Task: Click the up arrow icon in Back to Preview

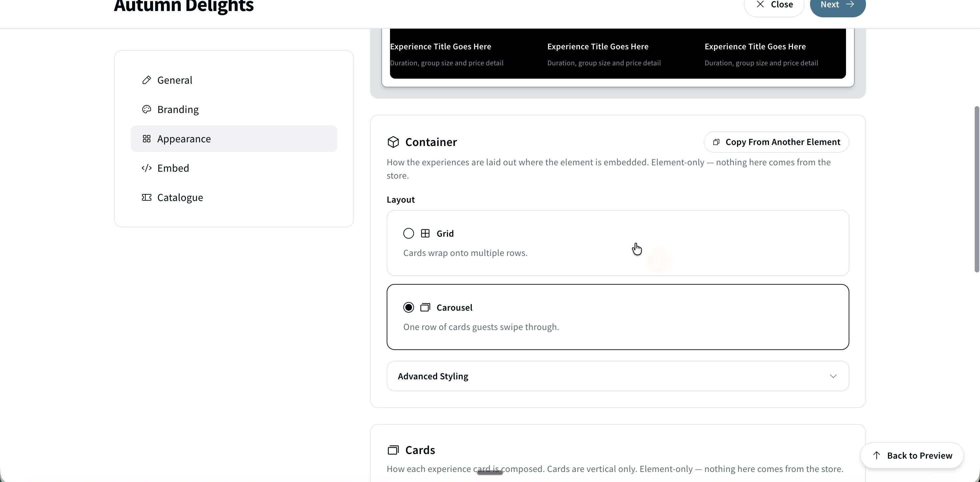Action: pos(877,455)
